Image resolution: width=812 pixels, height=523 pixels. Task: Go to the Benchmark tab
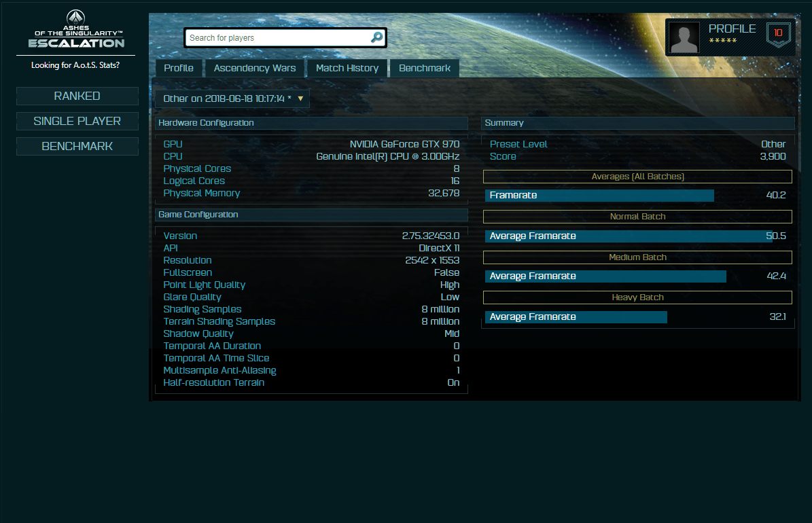click(x=425, y=68)
